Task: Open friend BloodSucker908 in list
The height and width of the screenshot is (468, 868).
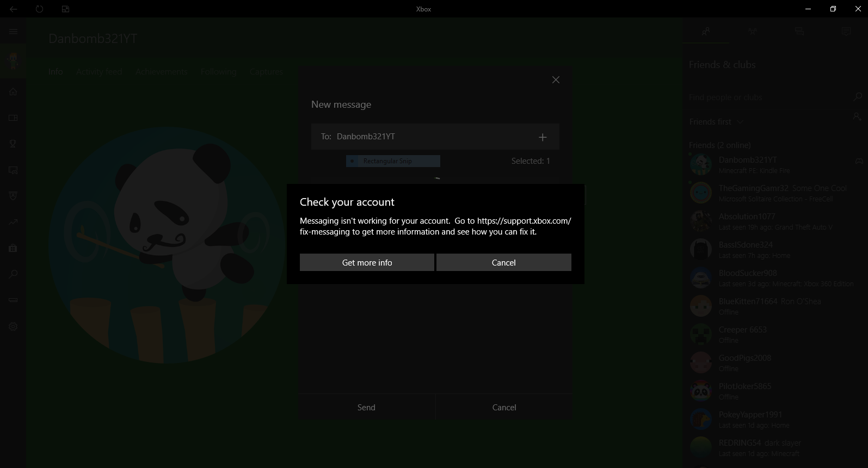Action: [775, 278]
